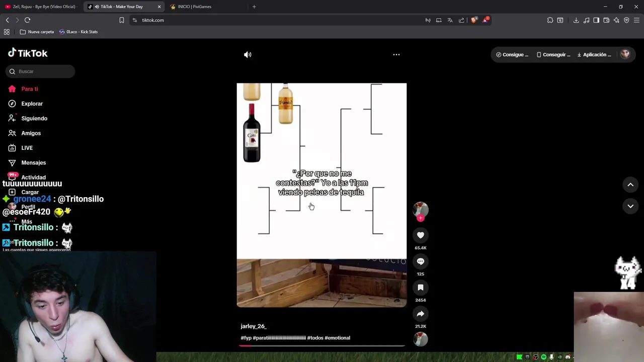Image resolution: width=644 pixels, height=362 pixels.
Task: Reload the page
Action: (27, 20)
